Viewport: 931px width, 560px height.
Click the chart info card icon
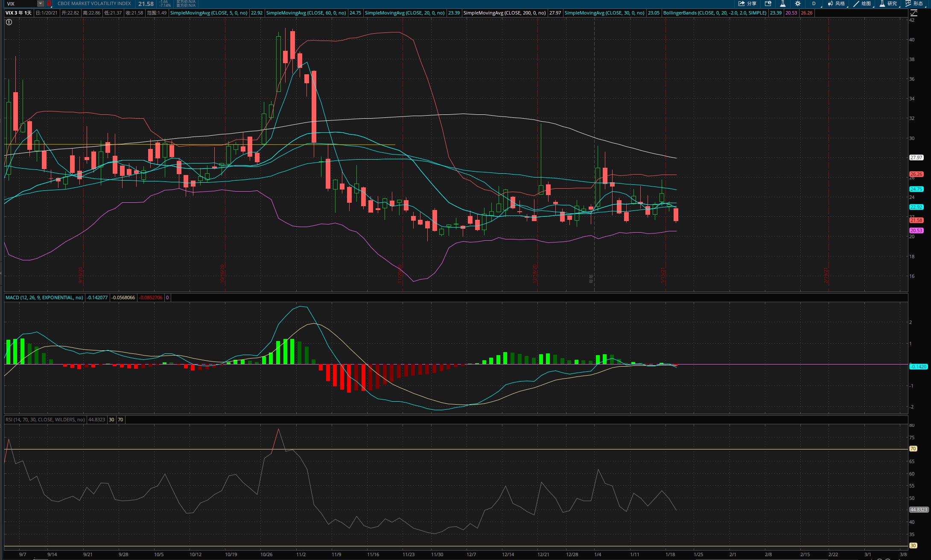point(768,3)
